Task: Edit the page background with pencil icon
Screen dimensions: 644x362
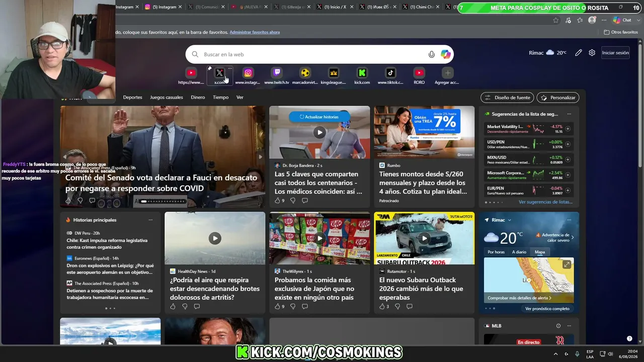Action: point(579,53)
